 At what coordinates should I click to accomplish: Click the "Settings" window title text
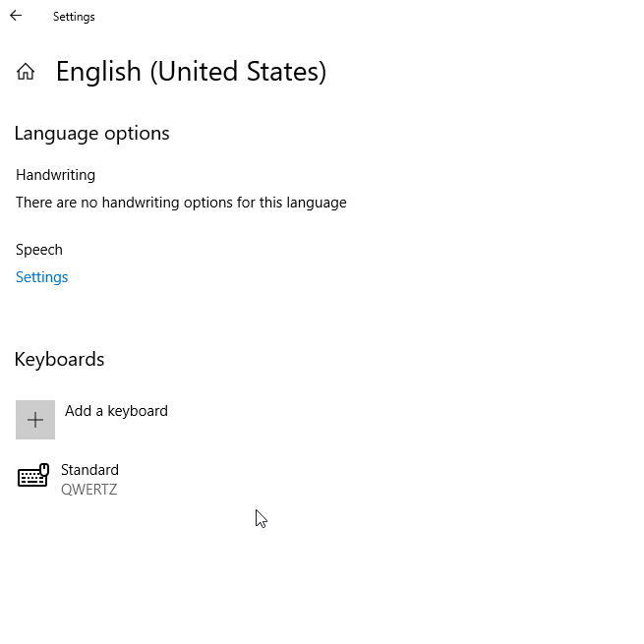[74, 17]
